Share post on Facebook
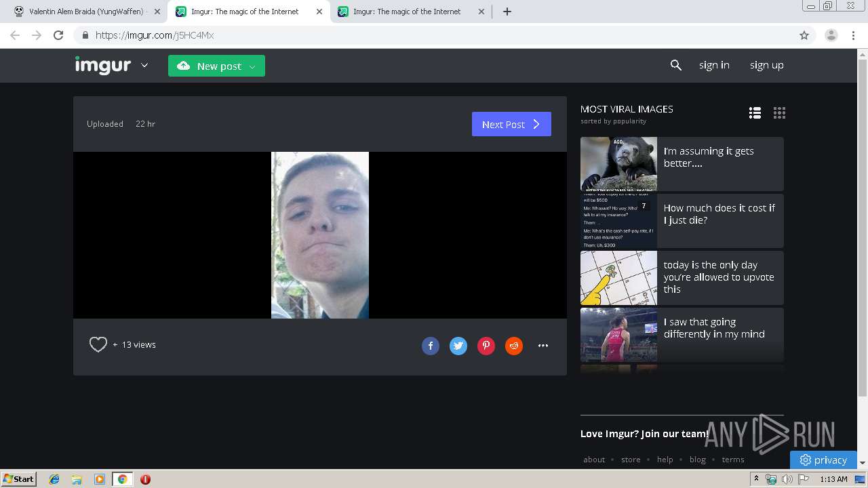The width and height of the screenshot is (868, 488). click(x=431, y=346)
